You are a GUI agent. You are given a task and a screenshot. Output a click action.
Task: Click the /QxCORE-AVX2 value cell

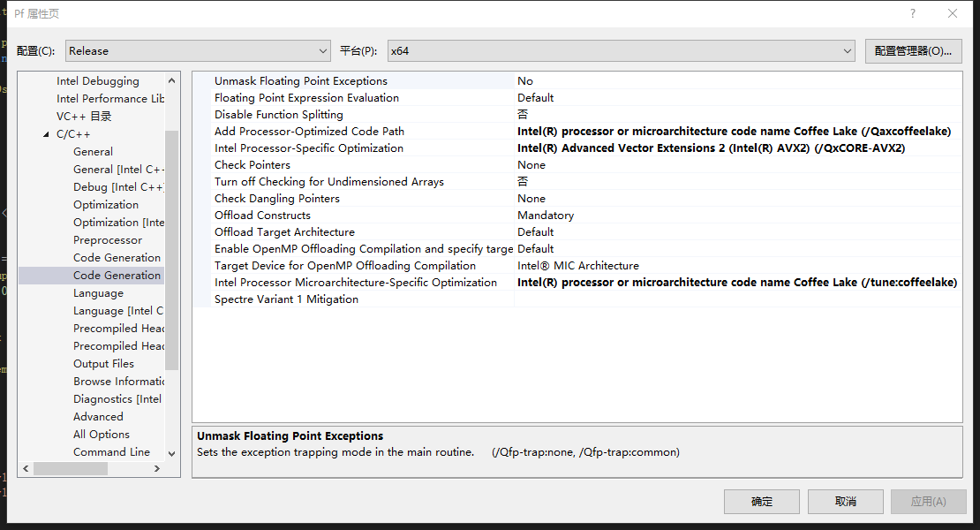(712, 148)
